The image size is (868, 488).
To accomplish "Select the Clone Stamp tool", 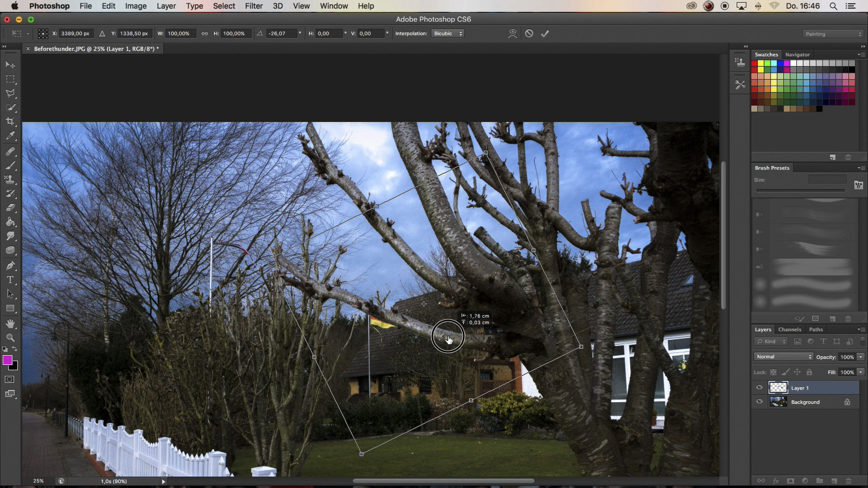I will [x=10, y=179].
